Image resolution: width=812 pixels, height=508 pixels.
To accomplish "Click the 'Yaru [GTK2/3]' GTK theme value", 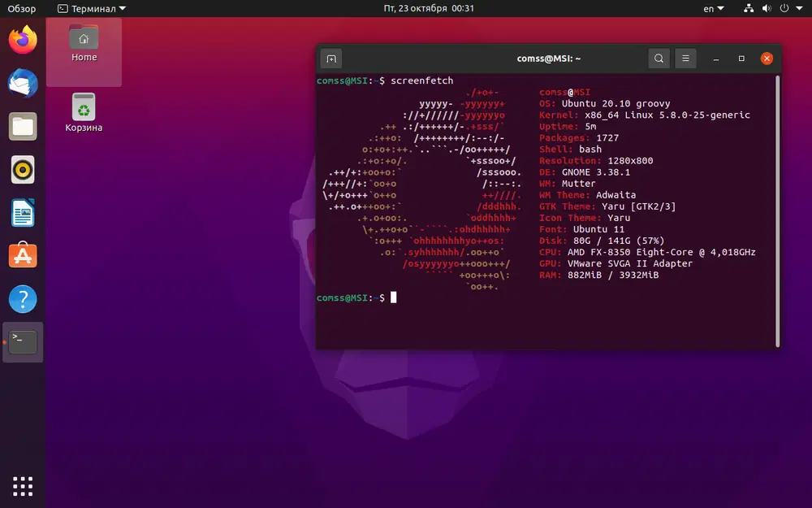I will point(639,206).
